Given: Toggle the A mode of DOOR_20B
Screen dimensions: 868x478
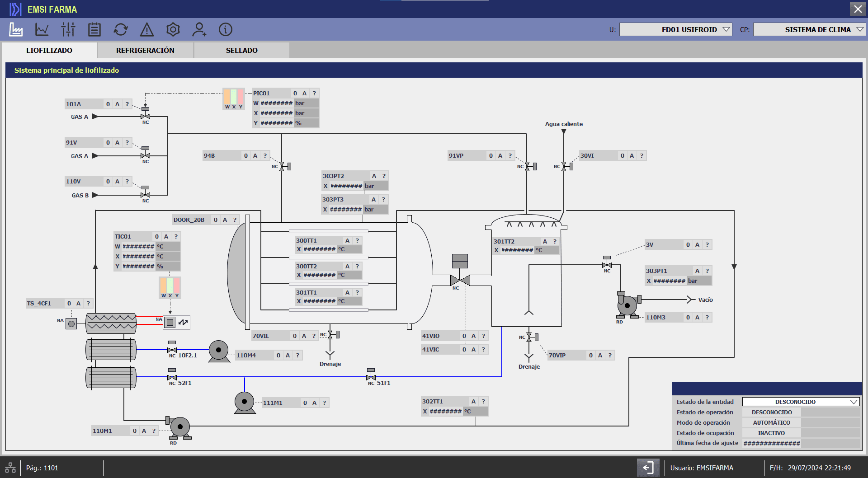Looking at the screenshot, I should [225, 220].
